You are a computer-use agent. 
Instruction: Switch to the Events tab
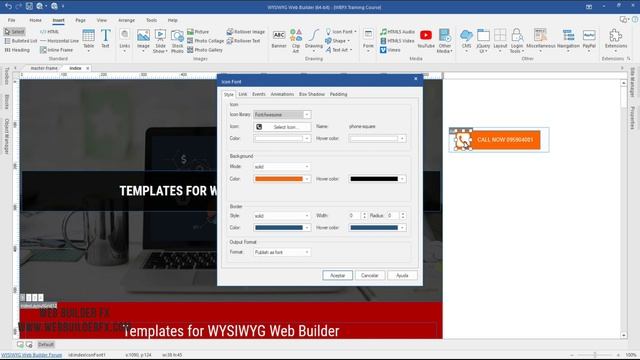pyautogui.click(x=258, y=94)
